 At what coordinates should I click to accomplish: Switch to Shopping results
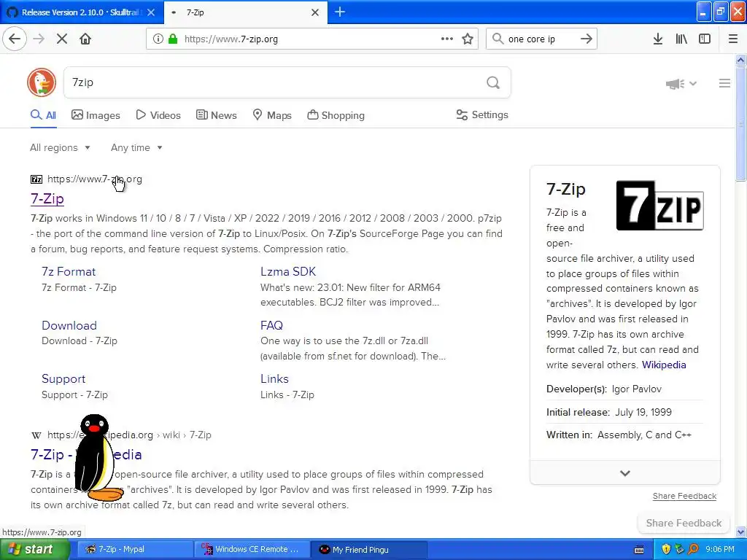(x=336, y=115)
